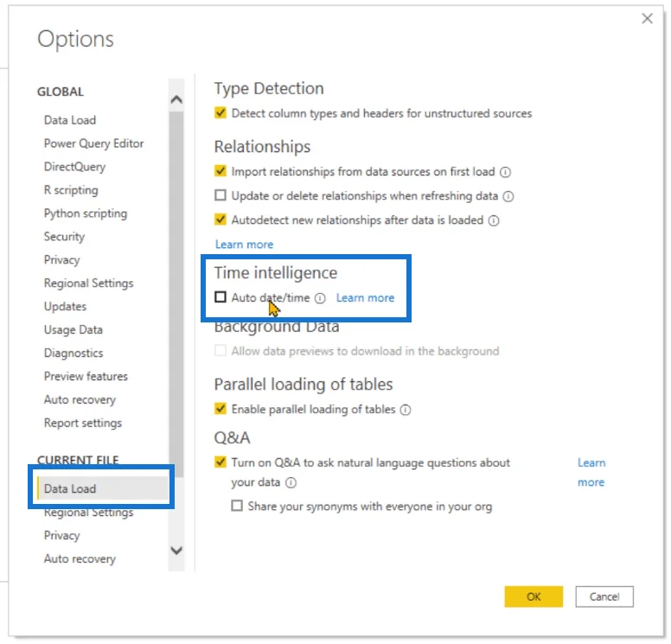Click the 'Time intelligence' section heading
671x644 pixels.
276,273
